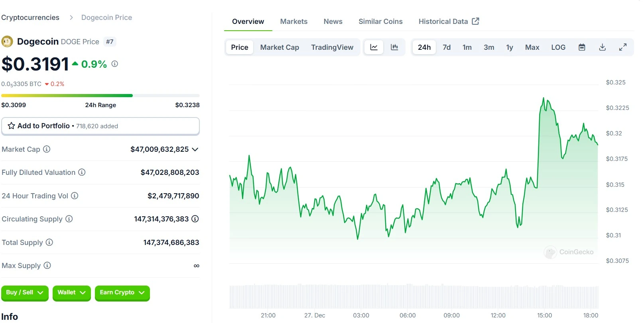Open the calendar date range picker
The width and height of the screenshot is (644, 323).
click(x=582, y=47)
